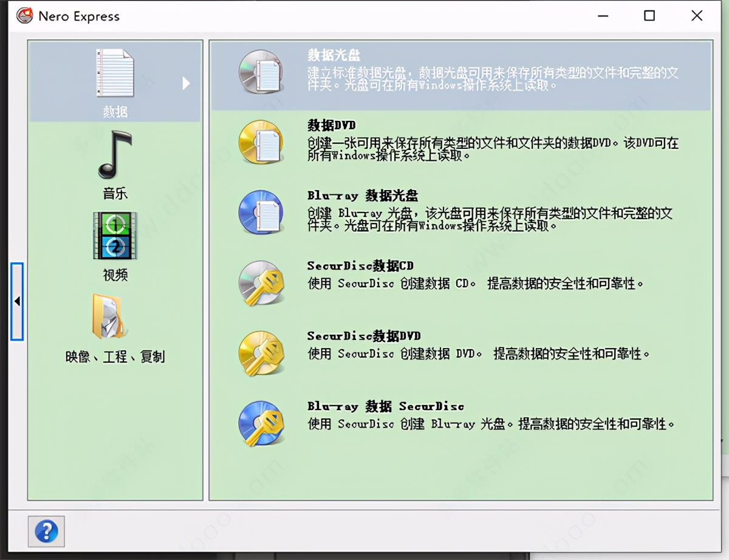This screenshot has width=729, height=560.
Task: Maximize the Nero Express window
Action: coord(649,16)
